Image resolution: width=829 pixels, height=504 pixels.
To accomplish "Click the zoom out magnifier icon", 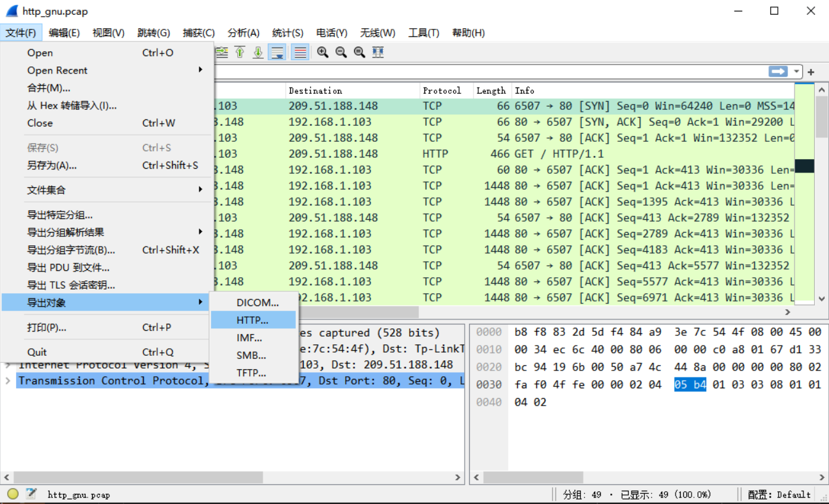I will (x=341, y=52).
